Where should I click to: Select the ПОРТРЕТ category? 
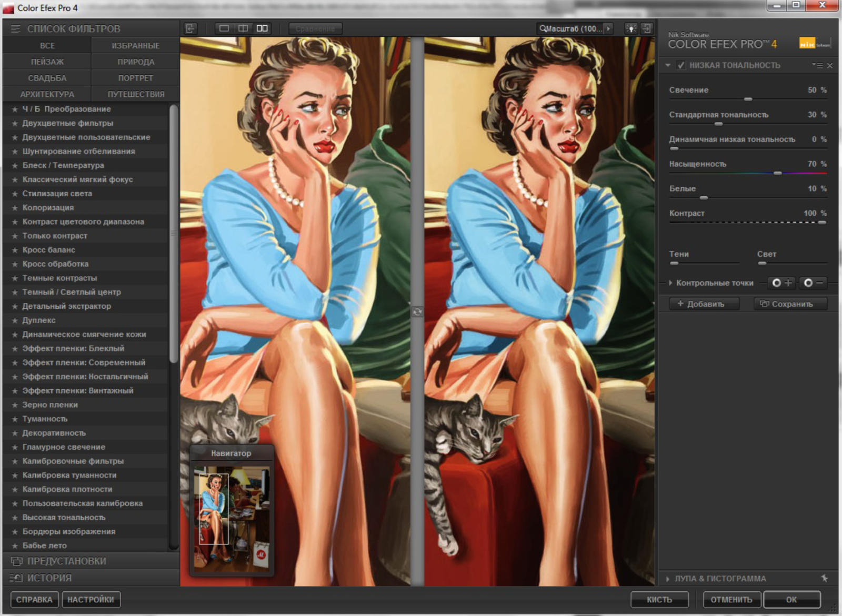pos(136,78)
